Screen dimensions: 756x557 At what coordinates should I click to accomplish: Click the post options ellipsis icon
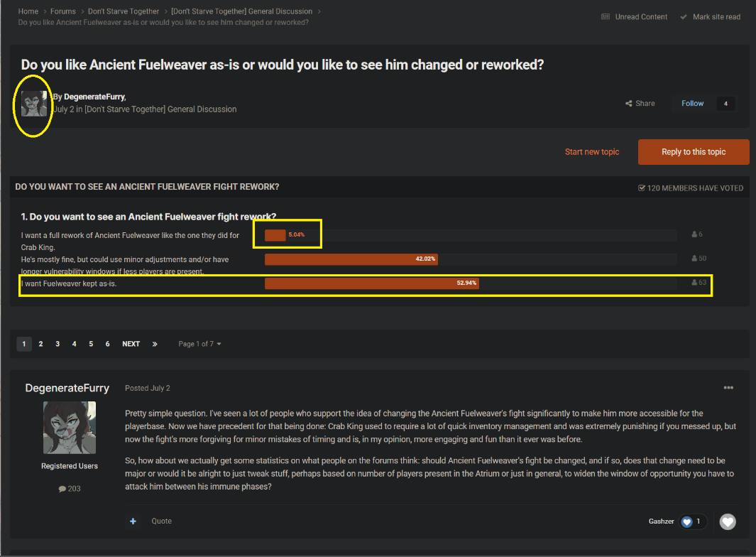(x=728, y=388)
